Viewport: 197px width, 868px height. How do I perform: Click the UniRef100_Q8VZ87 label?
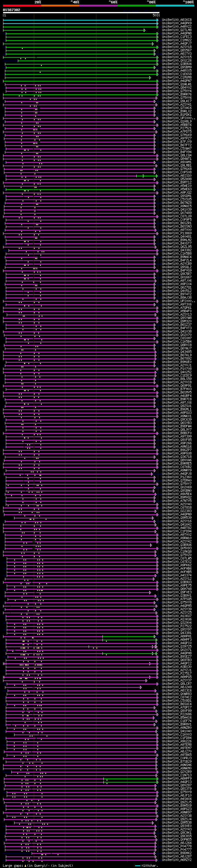pos(176,785)
